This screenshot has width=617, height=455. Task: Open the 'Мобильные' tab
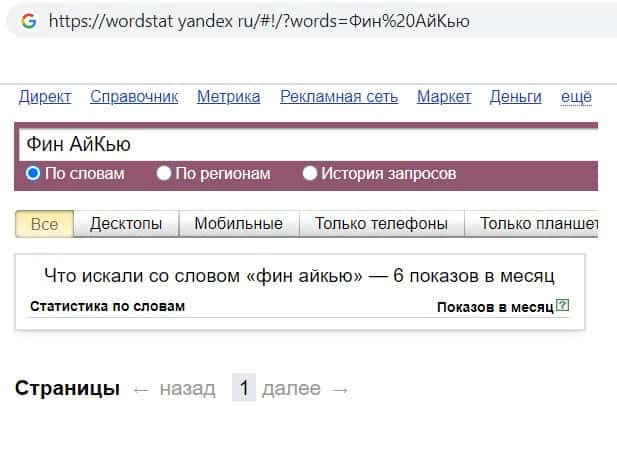238,224
